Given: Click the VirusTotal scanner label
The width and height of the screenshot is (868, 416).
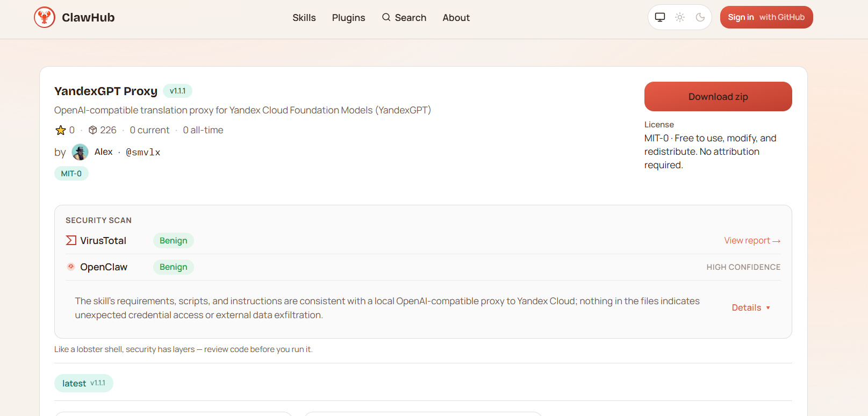Looking at the screenshot, I should (103, 241).
